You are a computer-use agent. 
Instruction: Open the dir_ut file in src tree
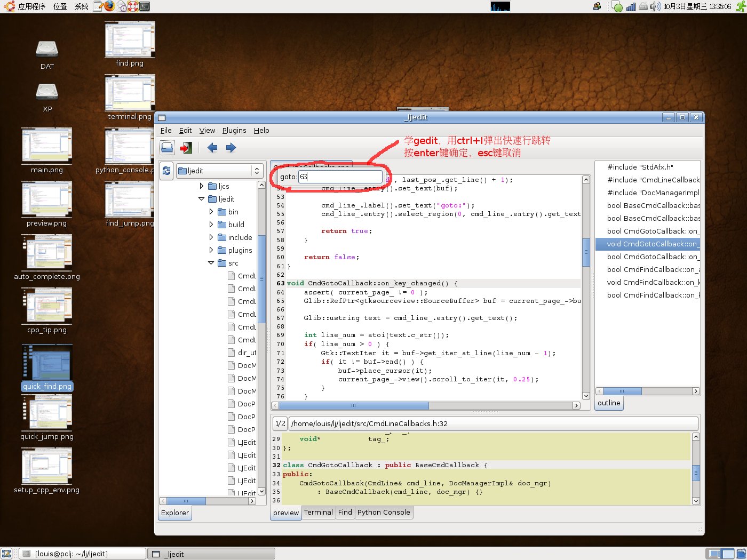click(x=247, y=353)
